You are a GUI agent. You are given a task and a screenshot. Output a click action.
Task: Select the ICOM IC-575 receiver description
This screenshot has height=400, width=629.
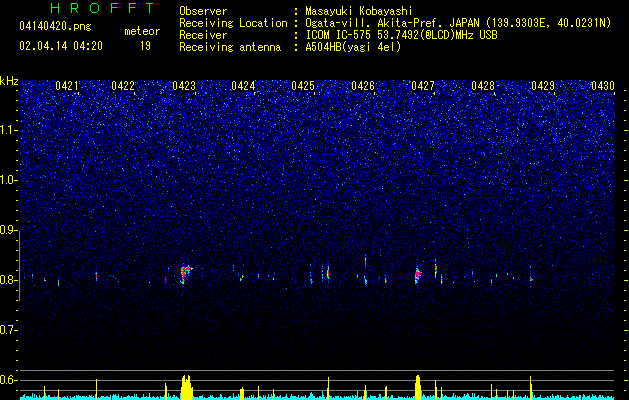coord(401,35)
